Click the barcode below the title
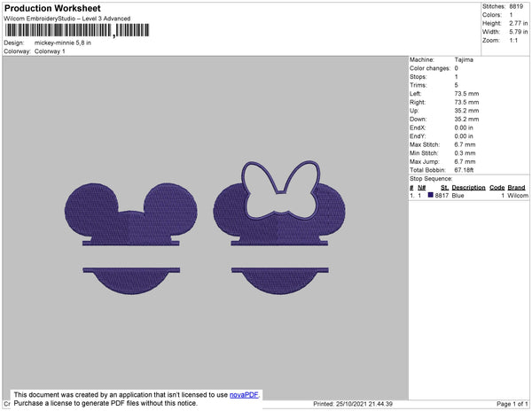 click(x=77, y=30)
